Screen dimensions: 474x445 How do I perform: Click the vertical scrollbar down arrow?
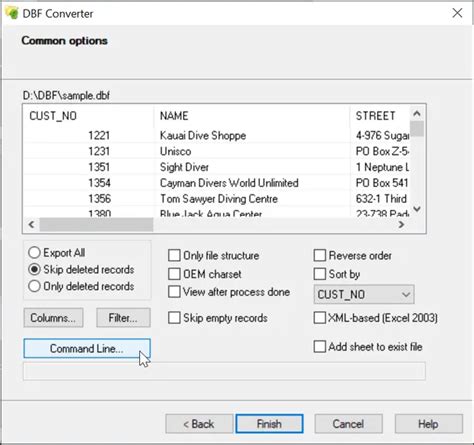click(x=417, y=209)
